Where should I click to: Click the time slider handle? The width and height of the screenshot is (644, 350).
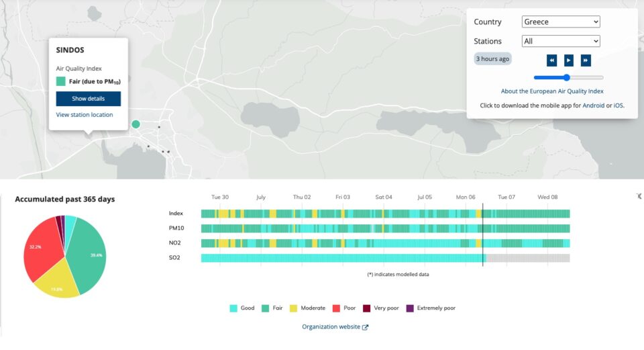click(567, 77)
